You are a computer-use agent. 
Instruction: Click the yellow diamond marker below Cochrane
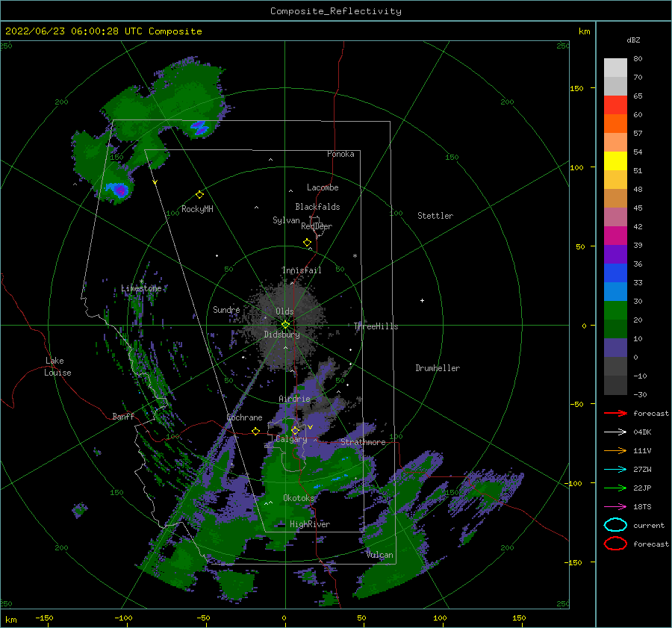click(256, 431)
